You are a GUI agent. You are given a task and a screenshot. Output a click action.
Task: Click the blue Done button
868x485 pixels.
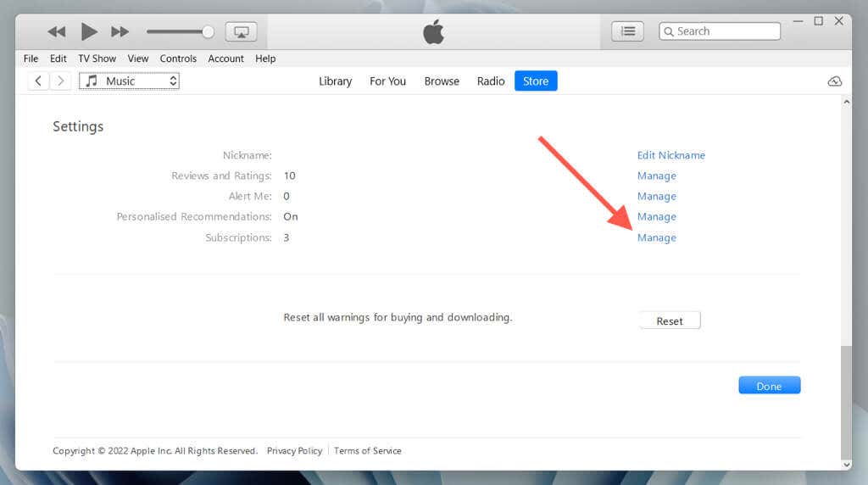769,386
